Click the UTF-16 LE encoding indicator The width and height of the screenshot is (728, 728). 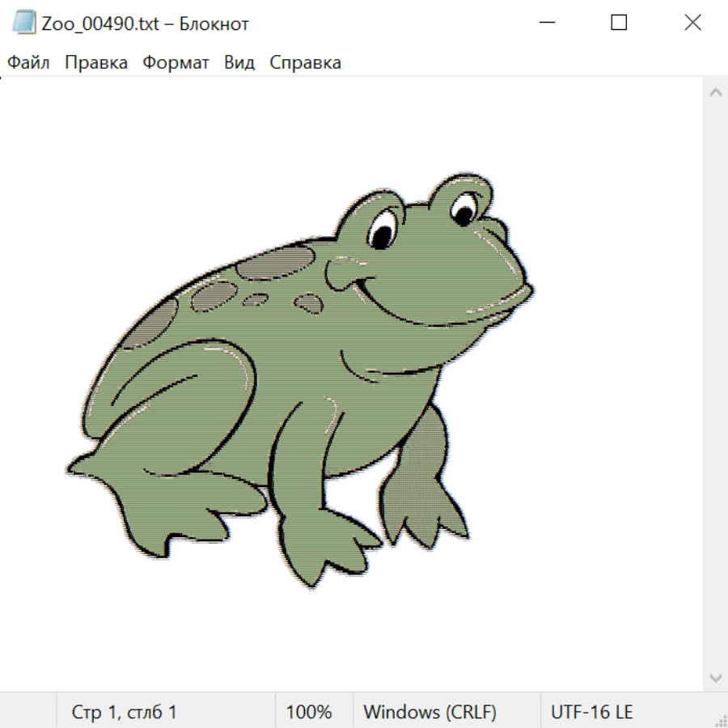pos(591,712)
